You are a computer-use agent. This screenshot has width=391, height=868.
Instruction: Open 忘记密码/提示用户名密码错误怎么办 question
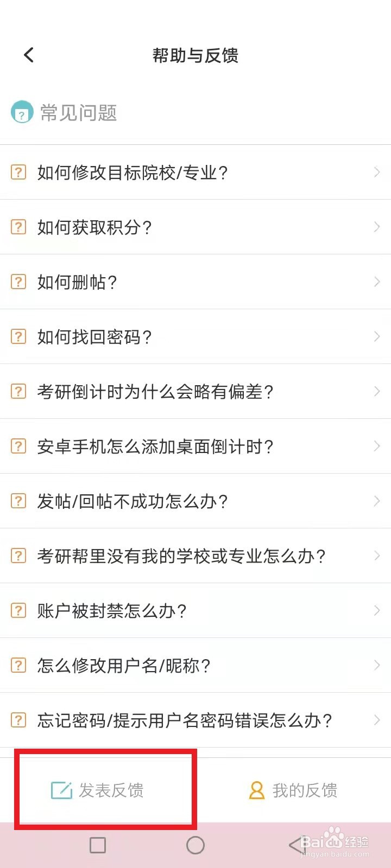(184, 720)
